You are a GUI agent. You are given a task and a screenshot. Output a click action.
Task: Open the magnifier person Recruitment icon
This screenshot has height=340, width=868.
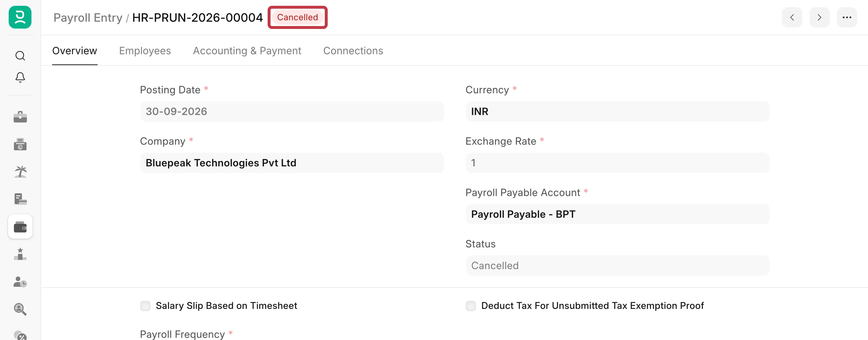coord(20,309)
